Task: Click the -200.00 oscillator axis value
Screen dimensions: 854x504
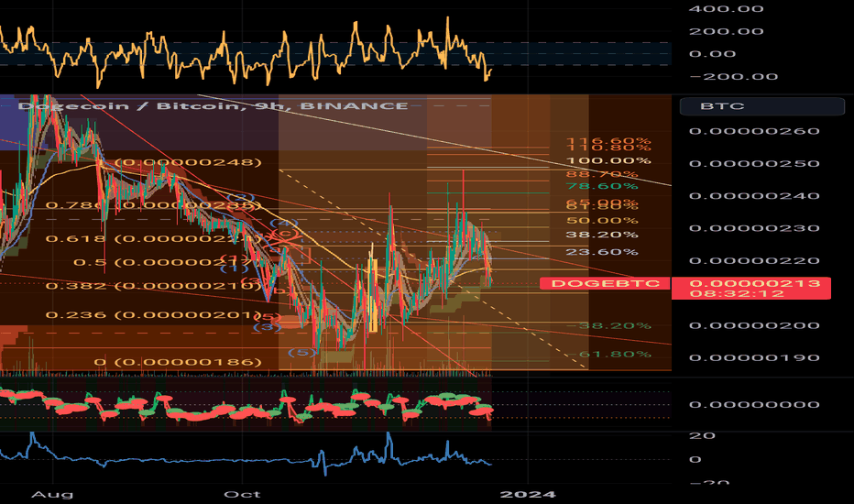Action: tap(734, 77)
